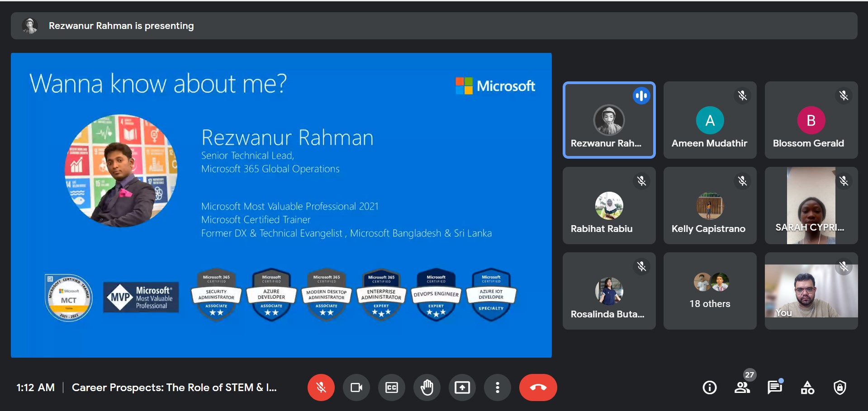Expand the truncated Career Prospects meeting title
This screenshot has height=411, width=868.
click(174, 387)
